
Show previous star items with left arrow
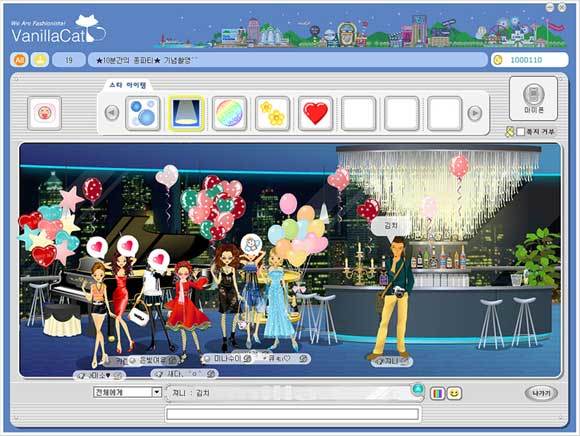[112, 113]
